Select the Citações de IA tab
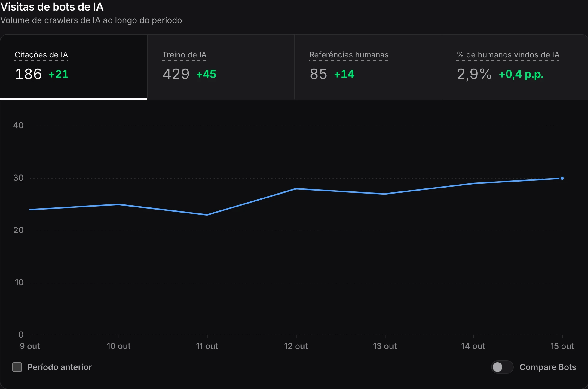The width and height of the screenshot is (588, 389). pos(74,67)
